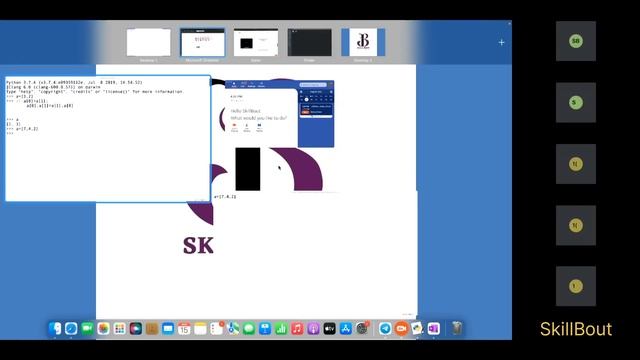640x360 pixels.
Task: Open System Preferences from the Dock
Action: pyautogui.click(x=362, y=328)
